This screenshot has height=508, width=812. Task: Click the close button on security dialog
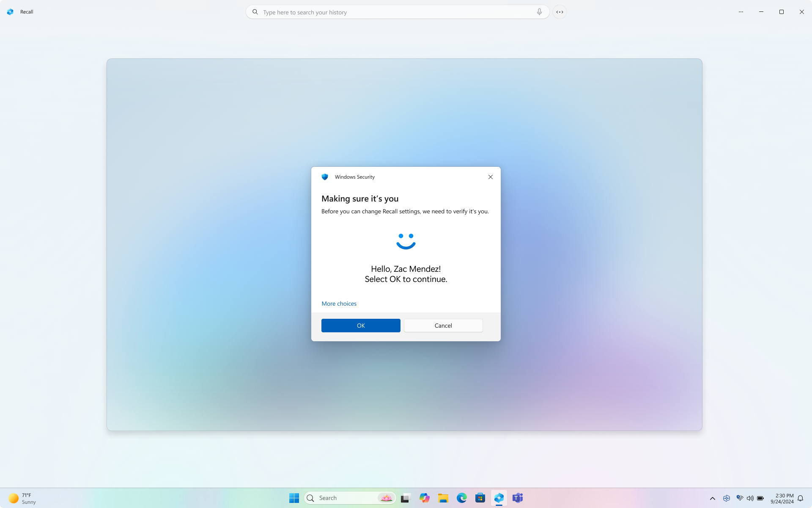coord(491,177)
